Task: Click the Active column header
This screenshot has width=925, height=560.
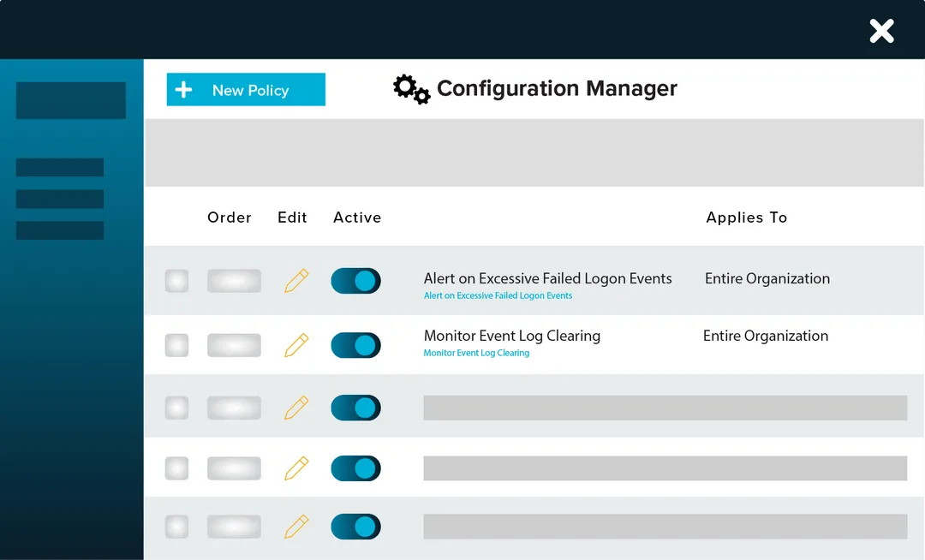Action: pos(357,217)
